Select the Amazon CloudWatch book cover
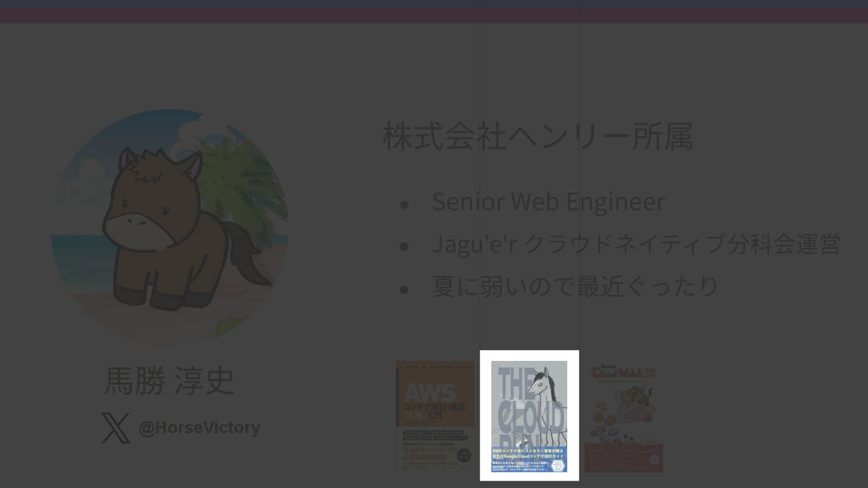Viewport: 868px width, 488px height. pyautogui.click(x=624, y=417)
